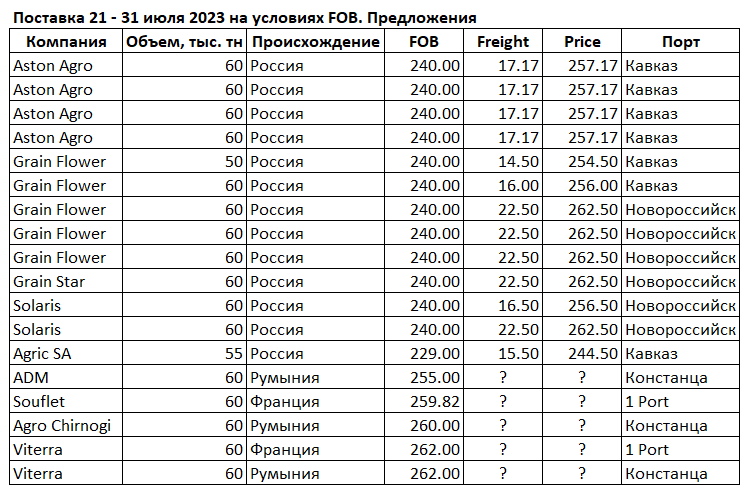Select the Souflet company cell
Screen dimensions: 754x493
coord(40,402)
